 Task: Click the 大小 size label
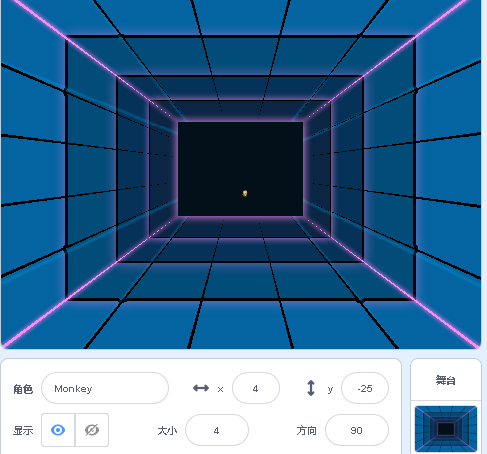point(167,431)
